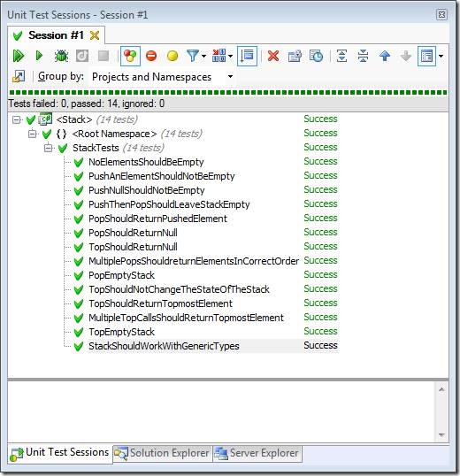Toggle show failed tests red circle filter

[x=151, y=56]
